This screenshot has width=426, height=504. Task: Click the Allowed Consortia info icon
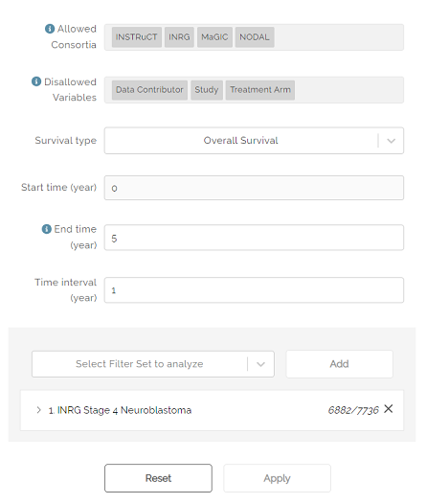point(50,29)
